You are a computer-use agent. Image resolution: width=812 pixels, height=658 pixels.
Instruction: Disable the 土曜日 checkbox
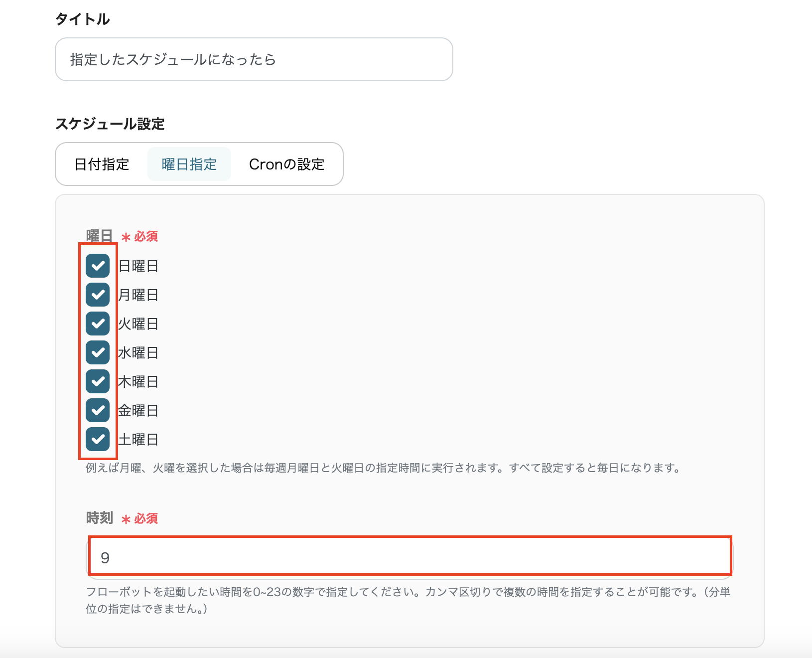[x=98, y=439]
